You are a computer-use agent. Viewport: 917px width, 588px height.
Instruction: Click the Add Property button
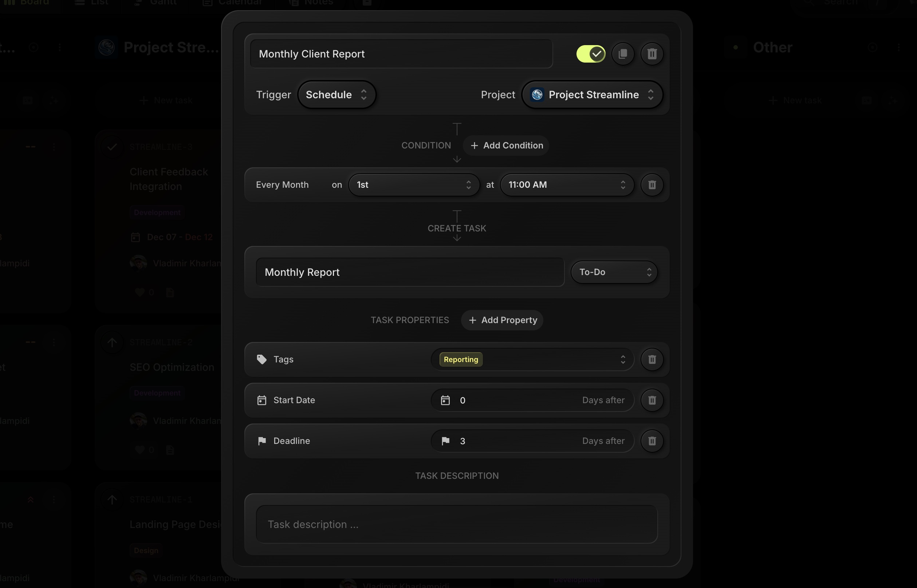coord(502,320)
